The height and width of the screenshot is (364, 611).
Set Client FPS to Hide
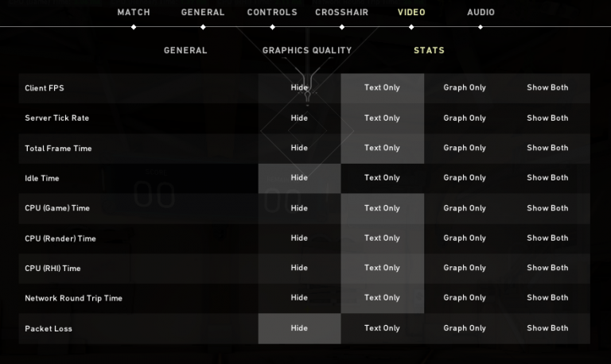[299, 87]
